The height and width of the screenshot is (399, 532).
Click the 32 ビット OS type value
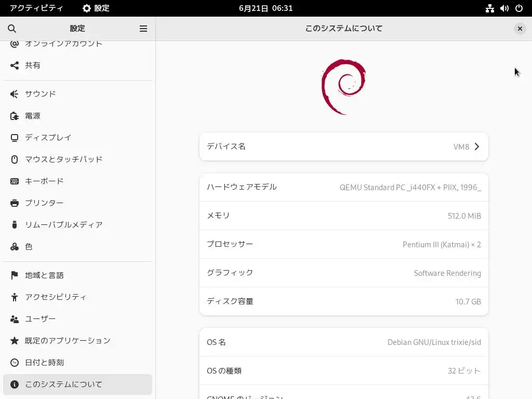pyautogui.click(x=464, y=371)
